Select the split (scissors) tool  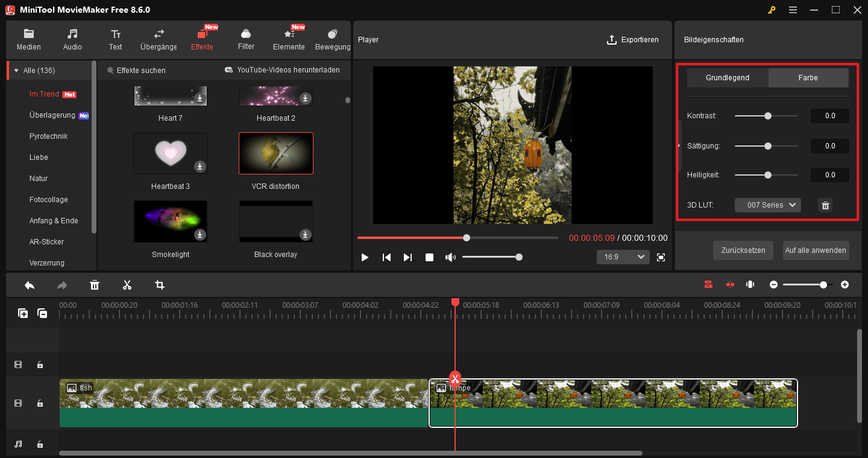point(127,284)
